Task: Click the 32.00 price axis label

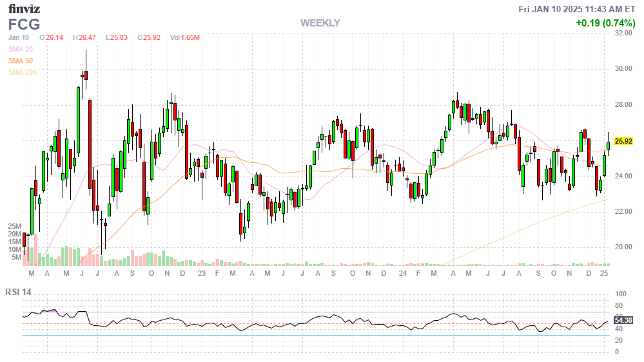Action: [623, 33]
